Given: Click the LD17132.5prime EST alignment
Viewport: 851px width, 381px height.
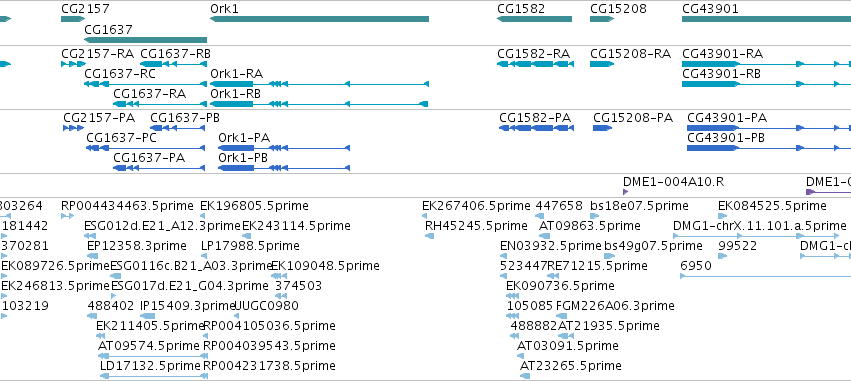Looking at the screenshot, I should (x=154, y=376).
